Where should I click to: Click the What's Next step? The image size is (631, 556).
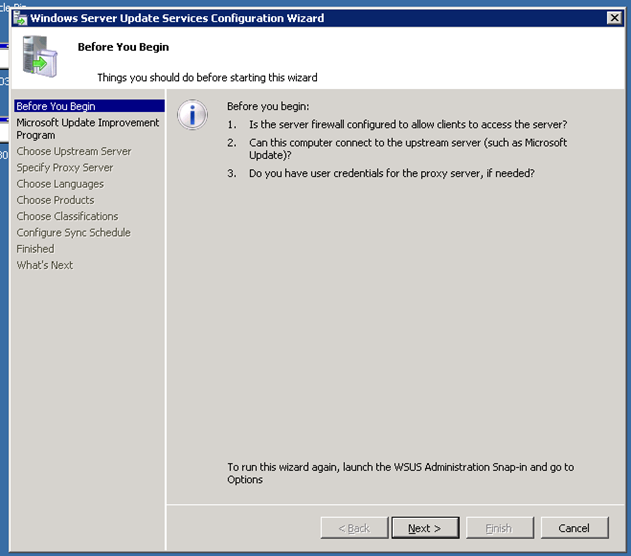coord(44,265)
